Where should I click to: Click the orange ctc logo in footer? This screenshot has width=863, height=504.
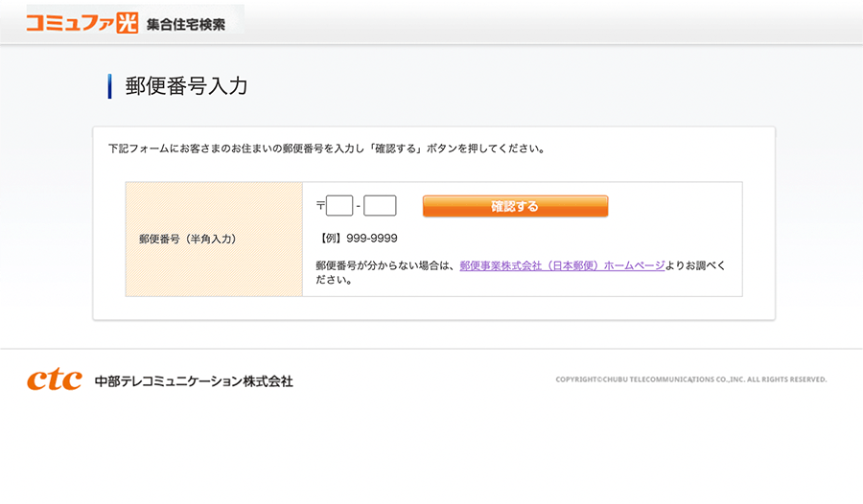54,380
